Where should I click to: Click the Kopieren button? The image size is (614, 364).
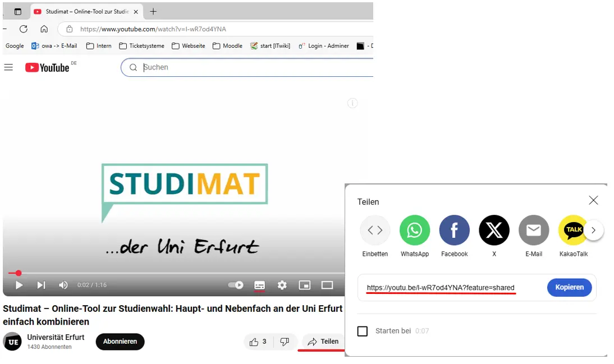point(569,287)
